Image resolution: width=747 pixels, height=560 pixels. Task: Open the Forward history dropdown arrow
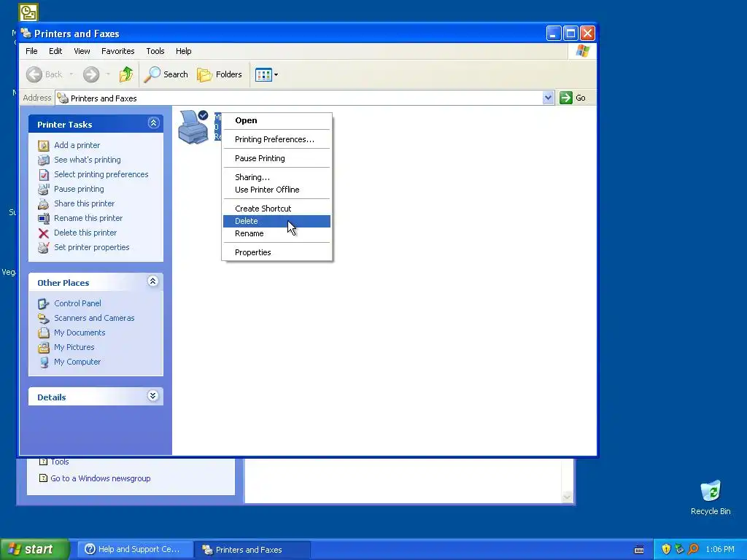coord(108,74)
